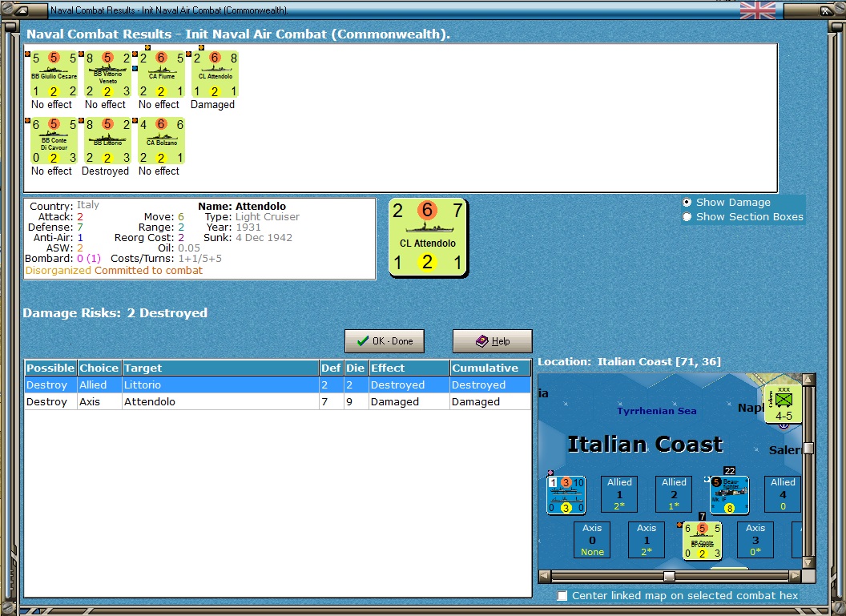This screenshot has height=616, width=846.
Task: Click the map's horizontal scrollbar left arrow
Action: click(x=545, y=576)
